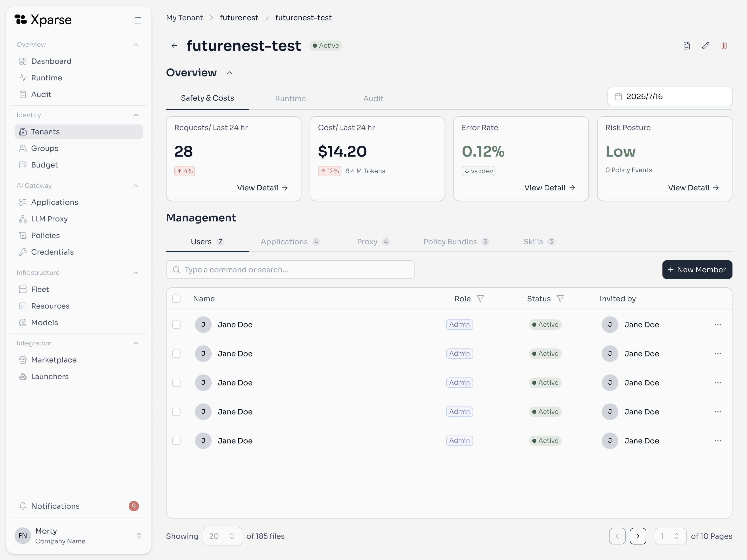Open the Applications management tab
Image resolution: width=747 pixels, height=560 pixels.
point(290,242)
